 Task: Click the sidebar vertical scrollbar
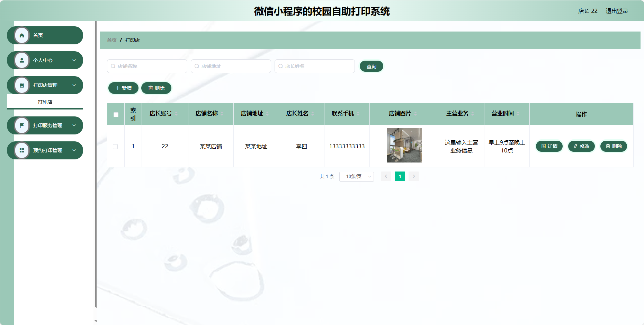pos(96,164)
